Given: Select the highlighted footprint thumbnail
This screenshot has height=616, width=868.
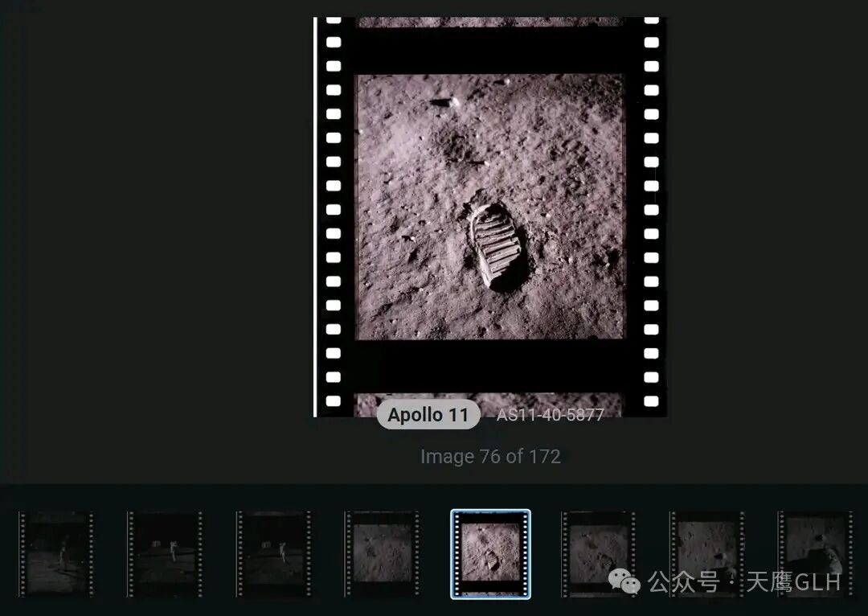Looking at the screenshot, I should pos(490,554).
